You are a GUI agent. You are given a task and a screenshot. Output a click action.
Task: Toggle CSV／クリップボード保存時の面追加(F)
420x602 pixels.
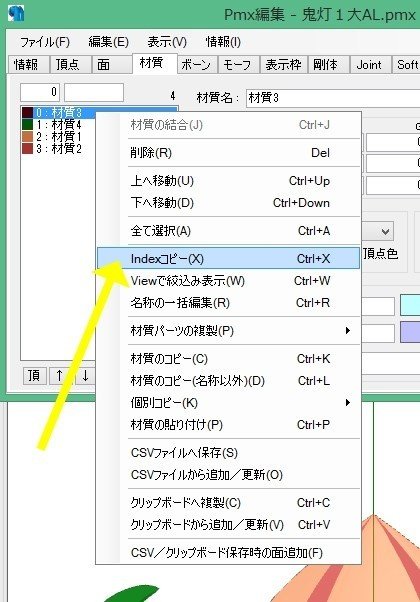229,553
